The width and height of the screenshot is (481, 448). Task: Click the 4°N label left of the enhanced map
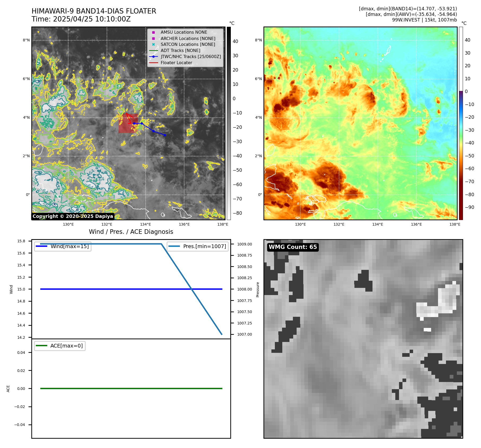point(258,117)
